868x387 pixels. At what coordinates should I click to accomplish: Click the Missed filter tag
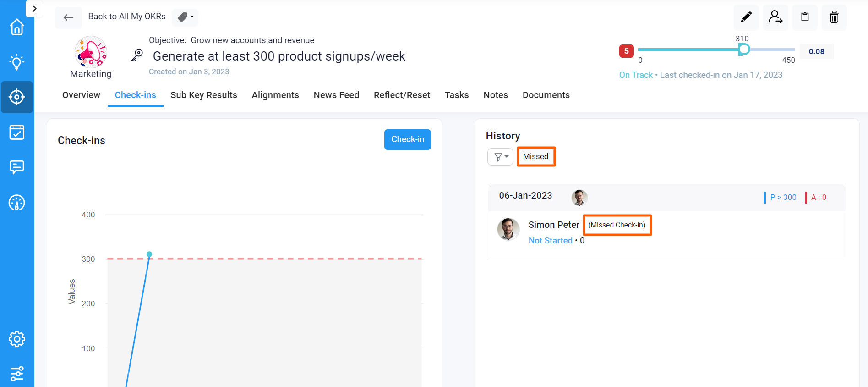pos(536,157)
